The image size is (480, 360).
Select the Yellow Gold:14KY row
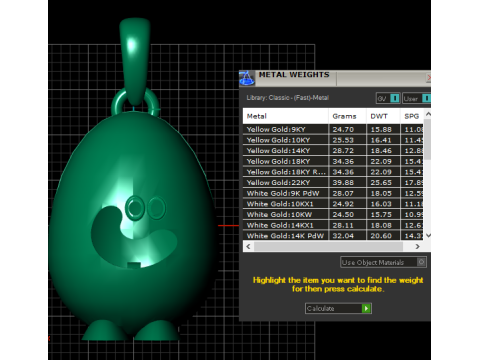coord(333,151)
